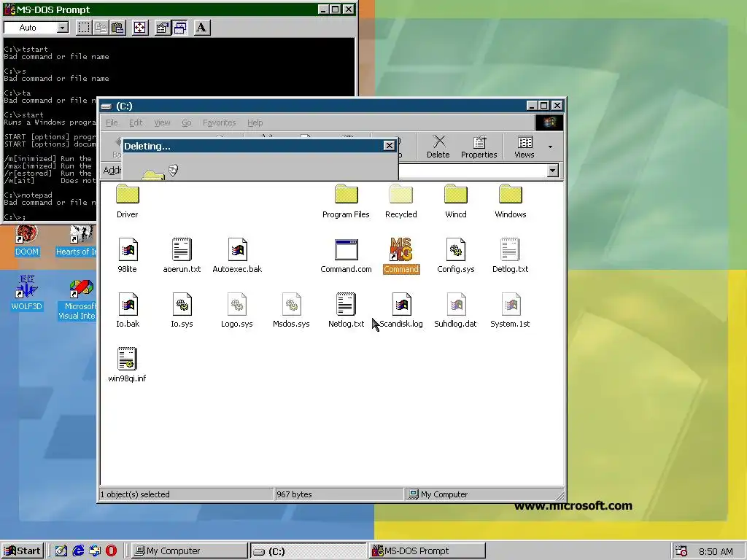
Task: Click the Delete toolbar button
Action: (x=438, y=146)
